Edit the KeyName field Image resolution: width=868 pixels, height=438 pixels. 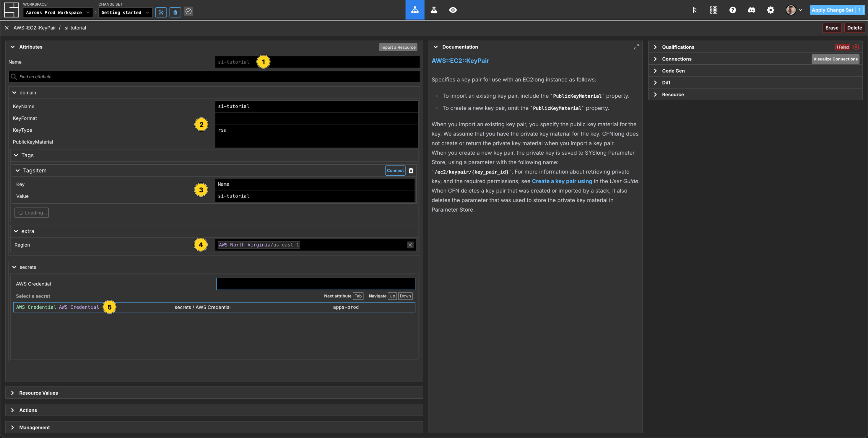[316, 106]
